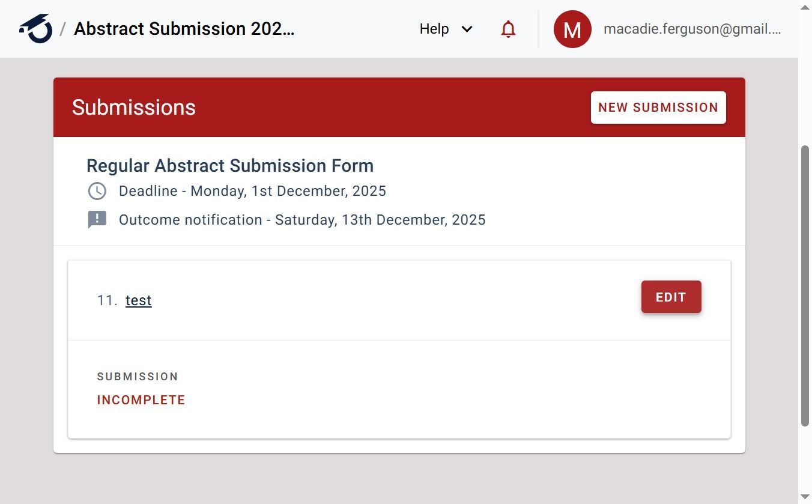812x504 pixels.
Task: Open the macadie.ferguson account menu
Action: click(692, 29)
